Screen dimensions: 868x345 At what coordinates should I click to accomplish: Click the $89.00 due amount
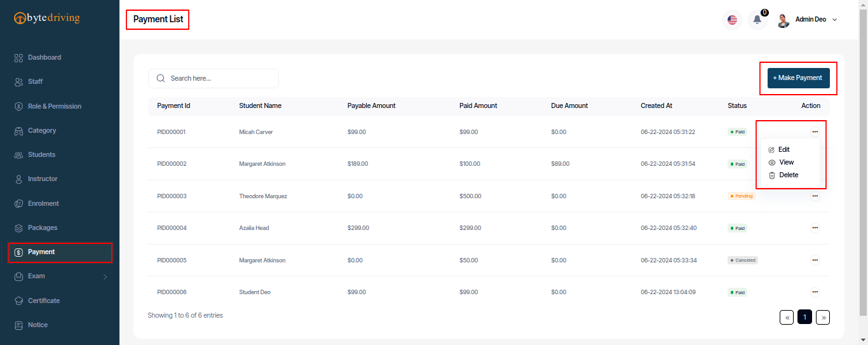click(x=560, y=164)
